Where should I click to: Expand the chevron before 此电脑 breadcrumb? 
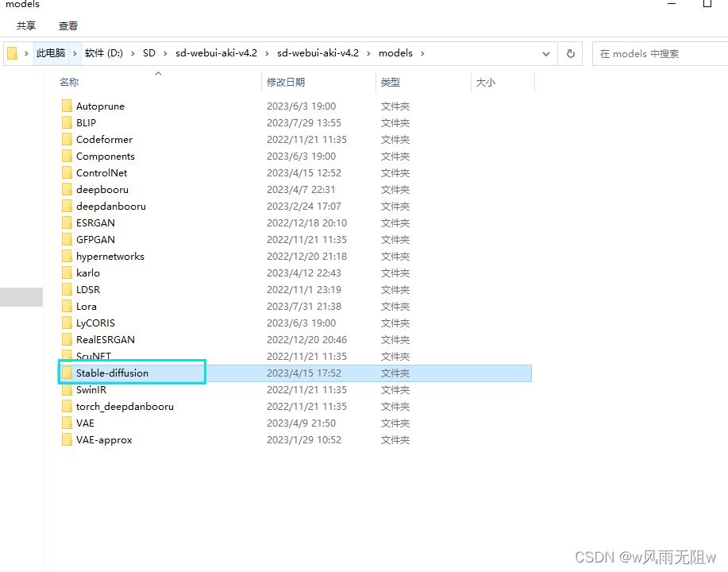tap(26, 53)
